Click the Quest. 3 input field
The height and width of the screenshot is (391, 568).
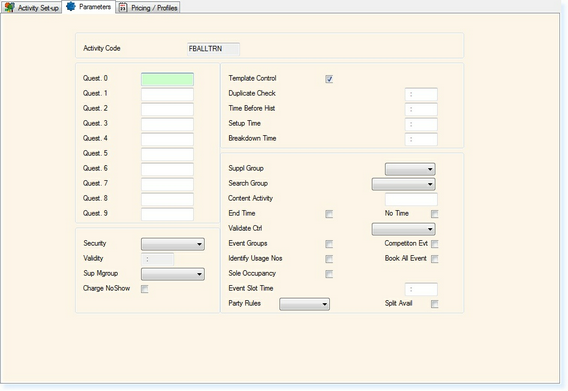[x=167, y=124]
